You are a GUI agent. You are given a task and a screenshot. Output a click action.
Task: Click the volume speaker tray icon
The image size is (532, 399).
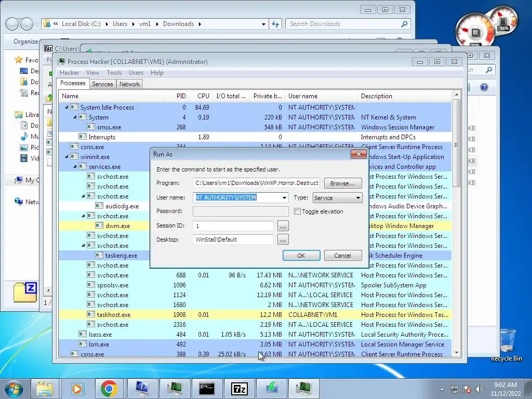[x=480, y=389]
